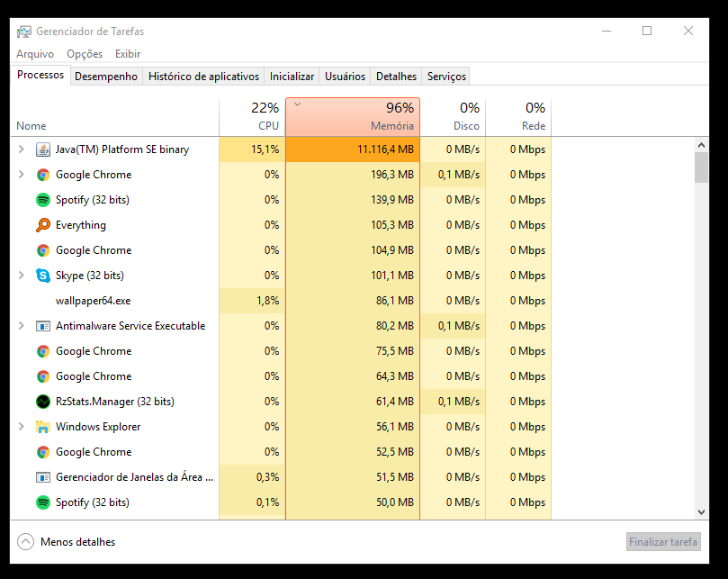
Task: Switch to the Serviços tab
Action: (x=446, y=77)
